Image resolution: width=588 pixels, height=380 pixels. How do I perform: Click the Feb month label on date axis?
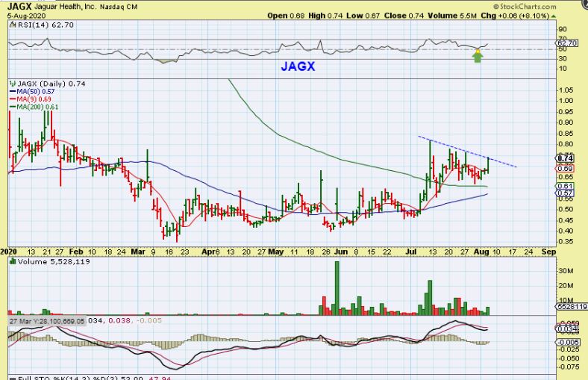[76, 252]
